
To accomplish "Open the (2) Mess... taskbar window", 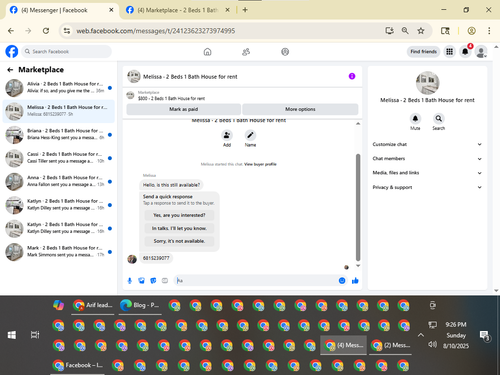I will tap(390, 345).
